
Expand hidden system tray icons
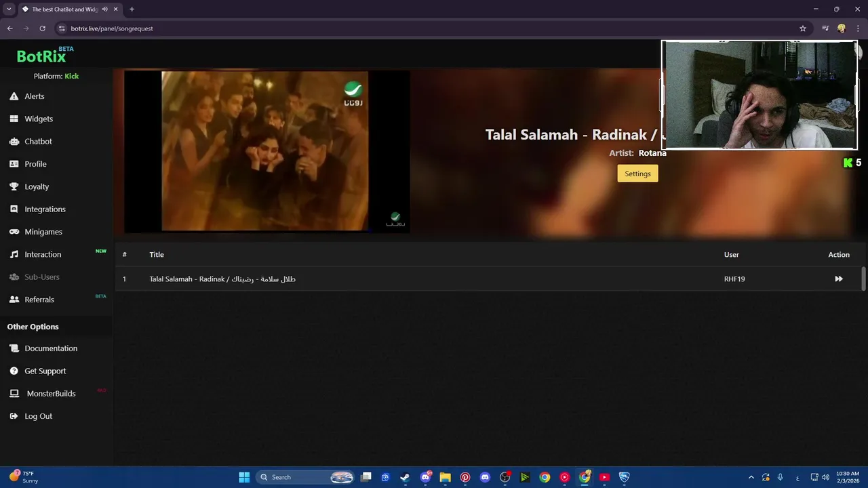[x=751, y=477]
